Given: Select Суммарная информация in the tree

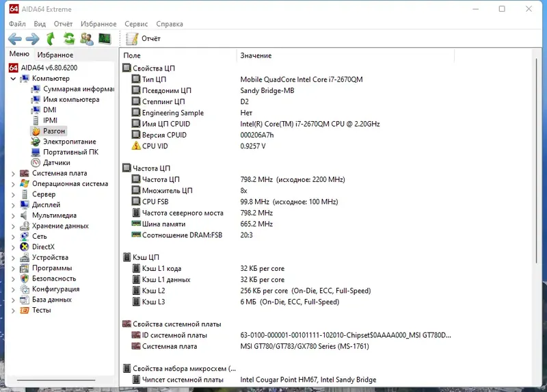Looking at the screenshot, I should coord(78,89).
